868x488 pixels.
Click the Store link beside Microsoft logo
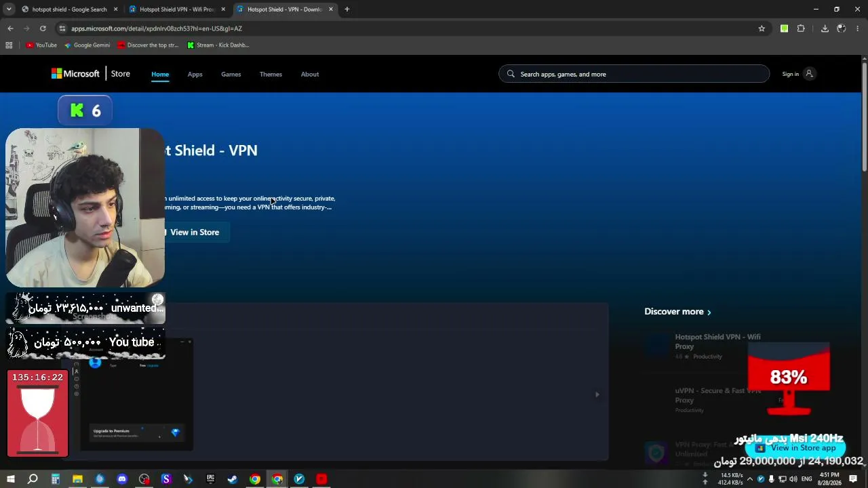click(121, 74)
